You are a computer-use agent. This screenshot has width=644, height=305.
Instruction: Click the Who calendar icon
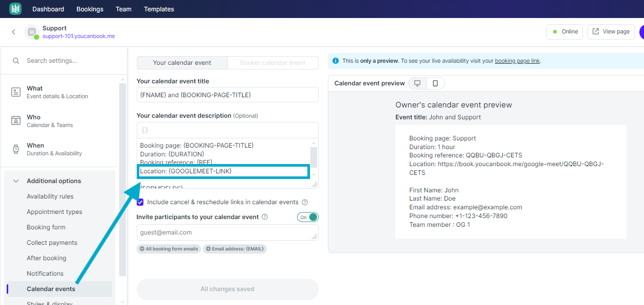tap(16, 121)
